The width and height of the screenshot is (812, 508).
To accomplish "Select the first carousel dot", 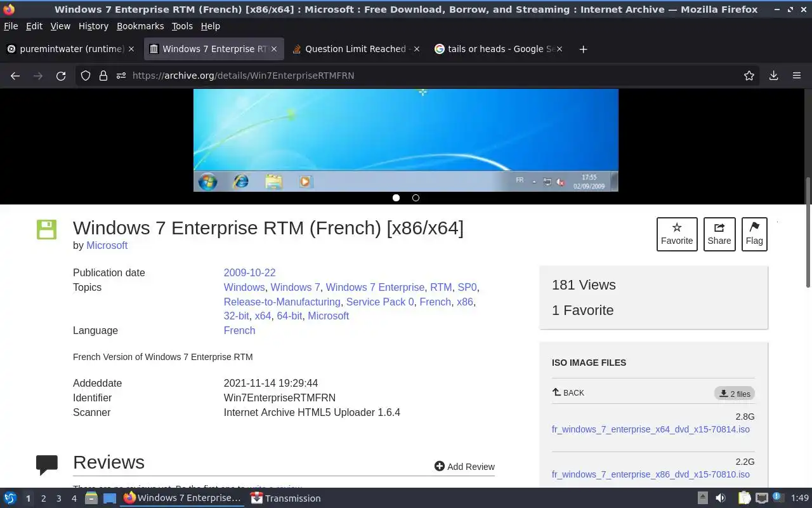I will 396,197.
